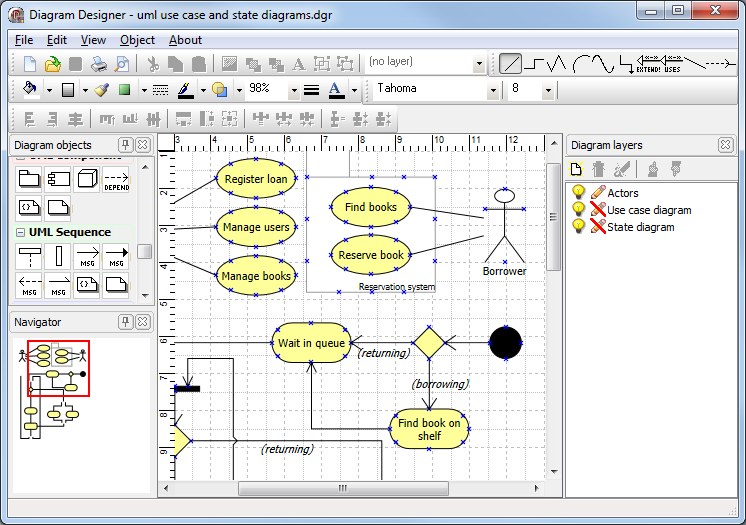Viewport: 746px width, 525px height.
Task: Open the Tahoma font name dropdown
Action: coord(492,90)
